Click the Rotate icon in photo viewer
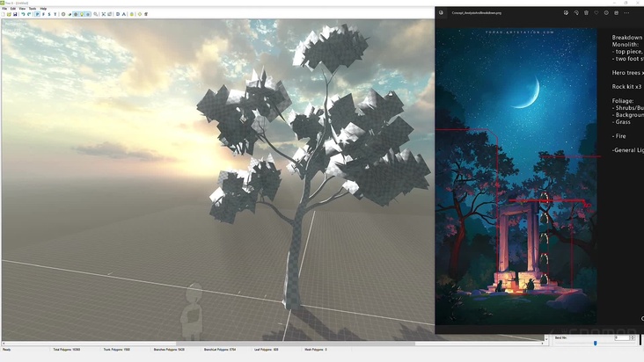The width and height of the screenshot is (644, 362). tap(576, 12)
